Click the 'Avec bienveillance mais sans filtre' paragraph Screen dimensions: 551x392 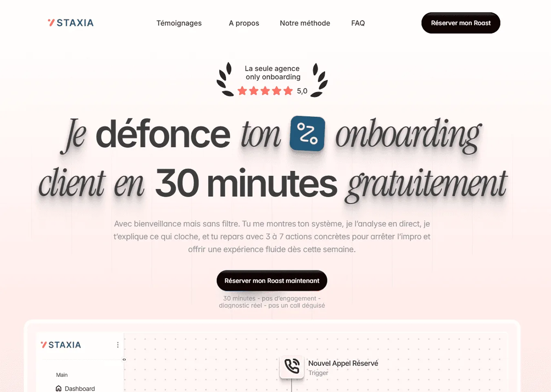(272, 236)
